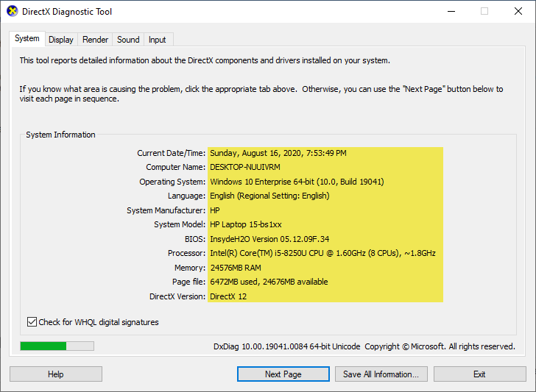The image size is (536, 392).
Task: Click 24576MB RAM memory value
Action: pyautogui.click(x=236, y=268)
